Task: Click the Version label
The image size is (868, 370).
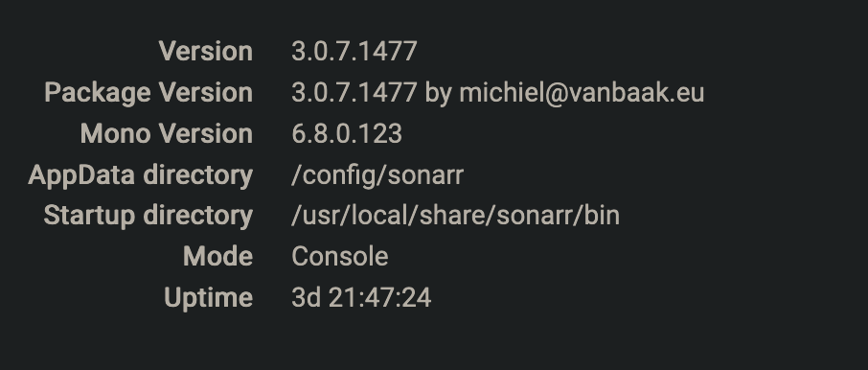Action: (205, 51)
